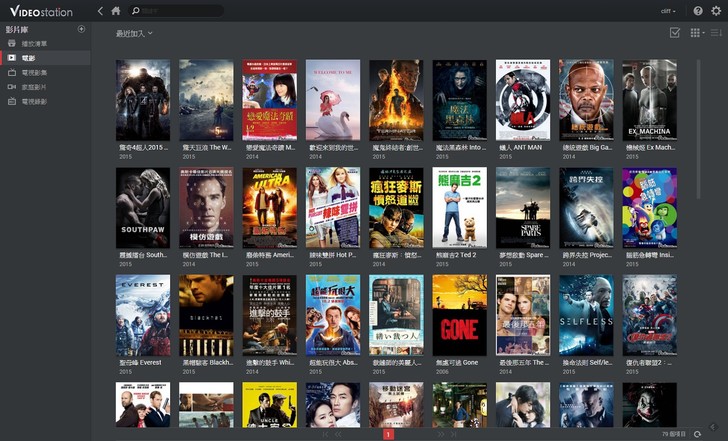Open the settings gear icon
This screenshot has width=728, height=441.
pyautogui.click(x=716, y=11)
